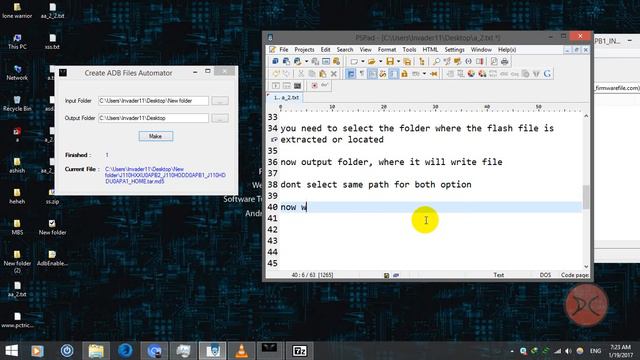
Task: Click the Windows Start button
Action: coord(11,351)
